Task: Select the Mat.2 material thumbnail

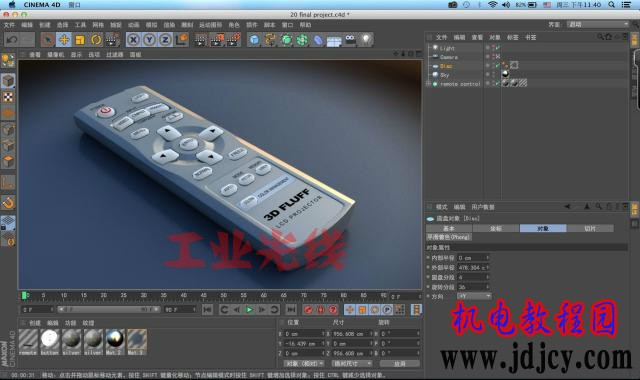Action: tap(115, 342)
